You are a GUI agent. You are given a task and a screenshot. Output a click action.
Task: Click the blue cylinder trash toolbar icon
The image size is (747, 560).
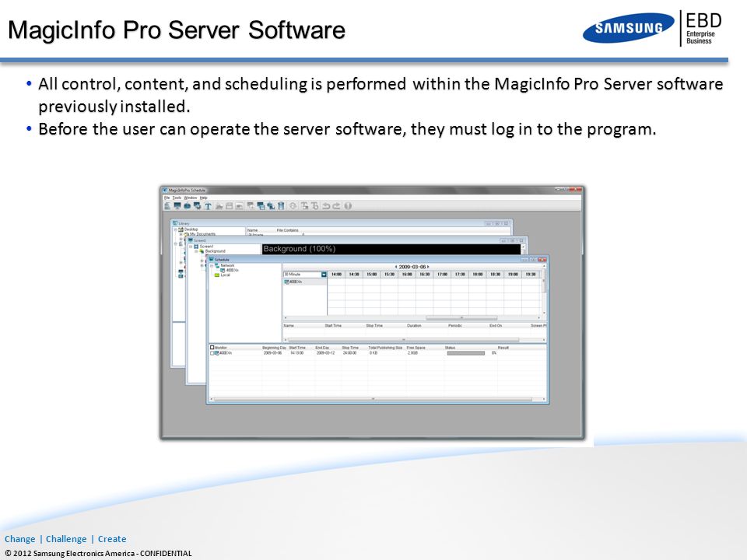(x=281, y=205)
